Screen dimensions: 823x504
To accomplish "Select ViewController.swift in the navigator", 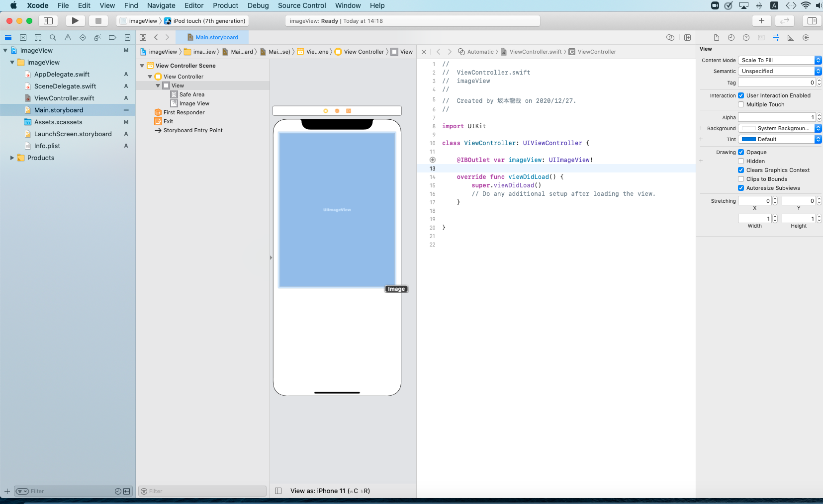I will pyautogui.click(x=64, y=98).
